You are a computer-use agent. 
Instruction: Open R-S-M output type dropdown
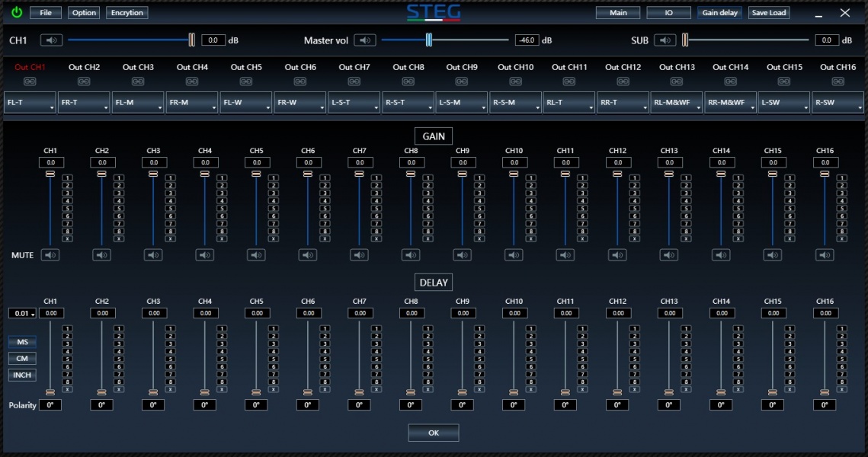point(515,102)
